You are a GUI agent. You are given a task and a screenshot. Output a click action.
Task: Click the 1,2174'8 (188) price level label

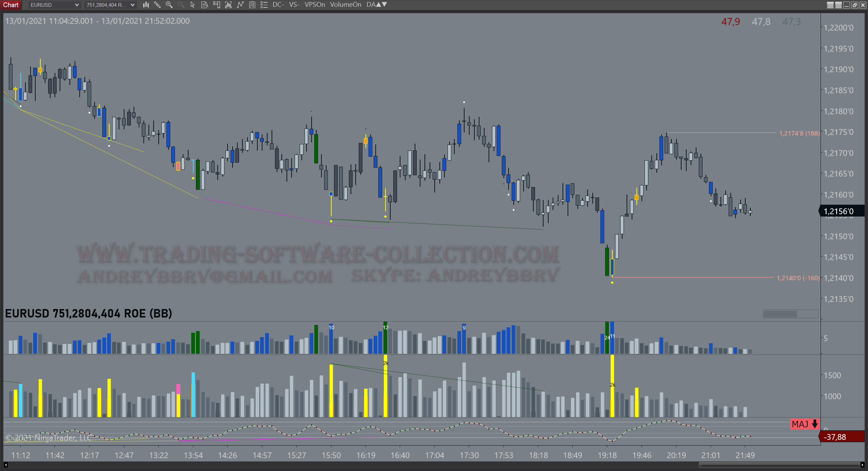[x=799, y=134]
